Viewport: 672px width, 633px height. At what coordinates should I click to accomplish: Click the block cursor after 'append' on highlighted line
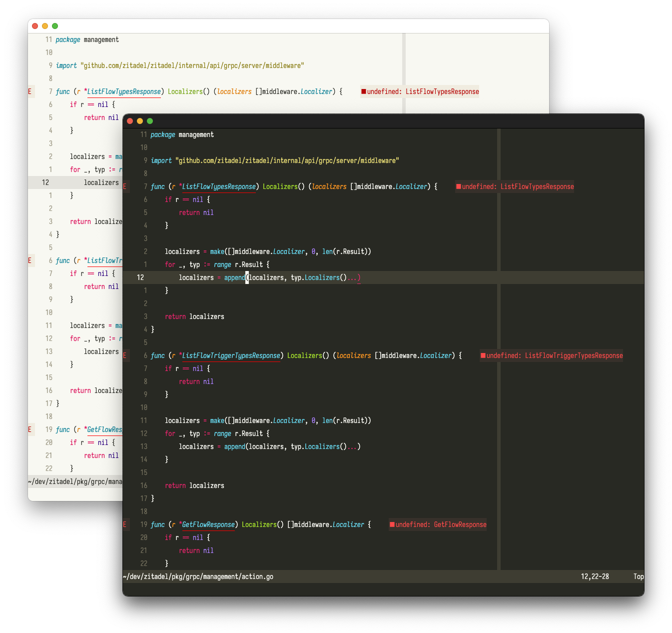pos(247,277)
